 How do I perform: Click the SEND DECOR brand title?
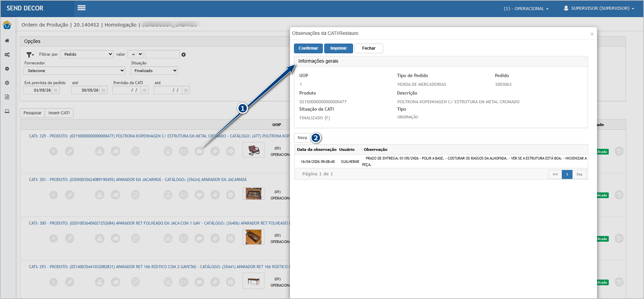click(25, 8)
